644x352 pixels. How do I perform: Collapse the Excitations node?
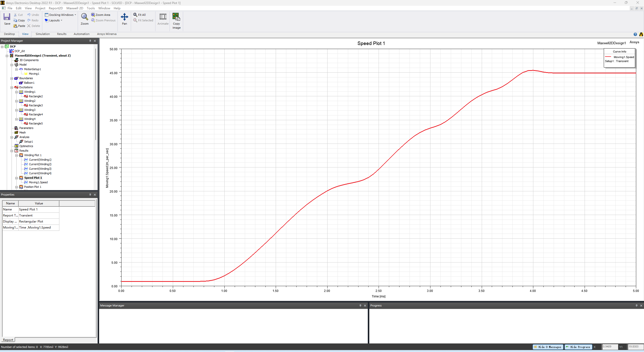point(12,87)
